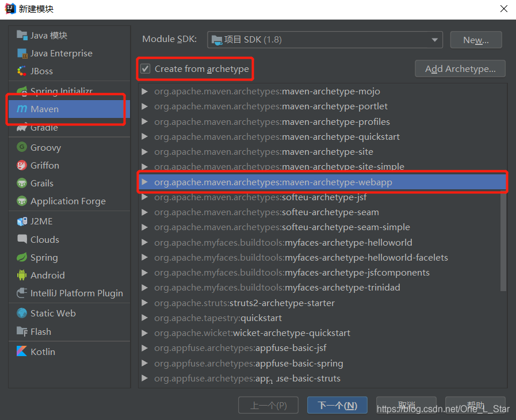Click the 帮助 help button
Image resolution: width=516 pixels, height=420 pixels.
point(475,405)
